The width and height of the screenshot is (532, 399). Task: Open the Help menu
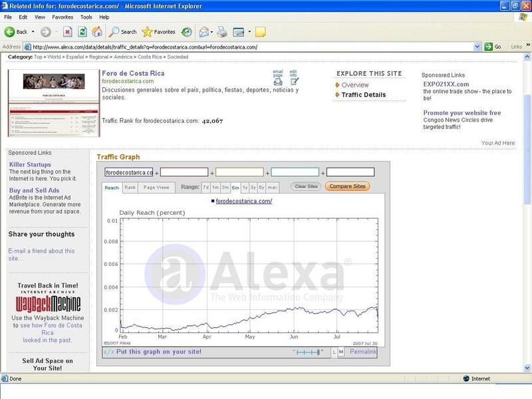pos(104,17)
